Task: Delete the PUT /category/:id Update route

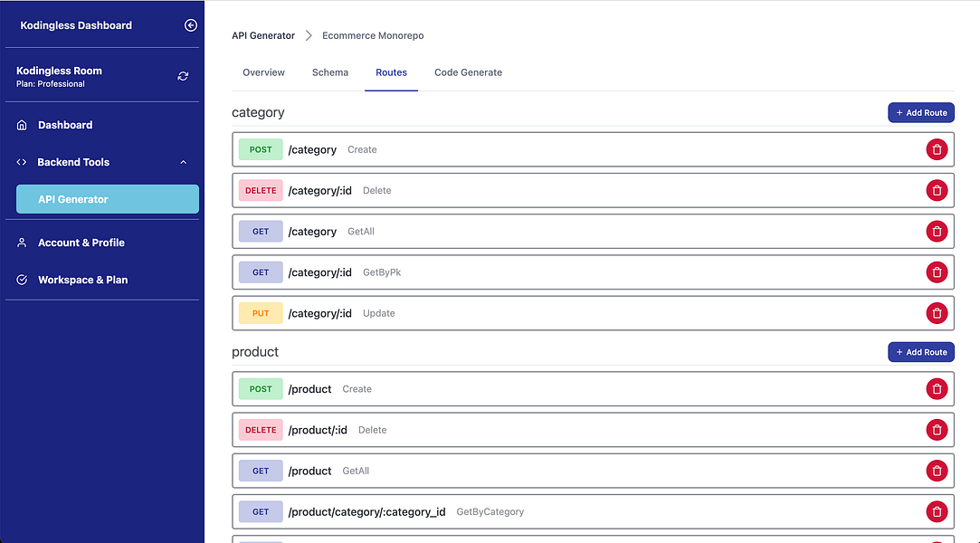Action: 937,313
